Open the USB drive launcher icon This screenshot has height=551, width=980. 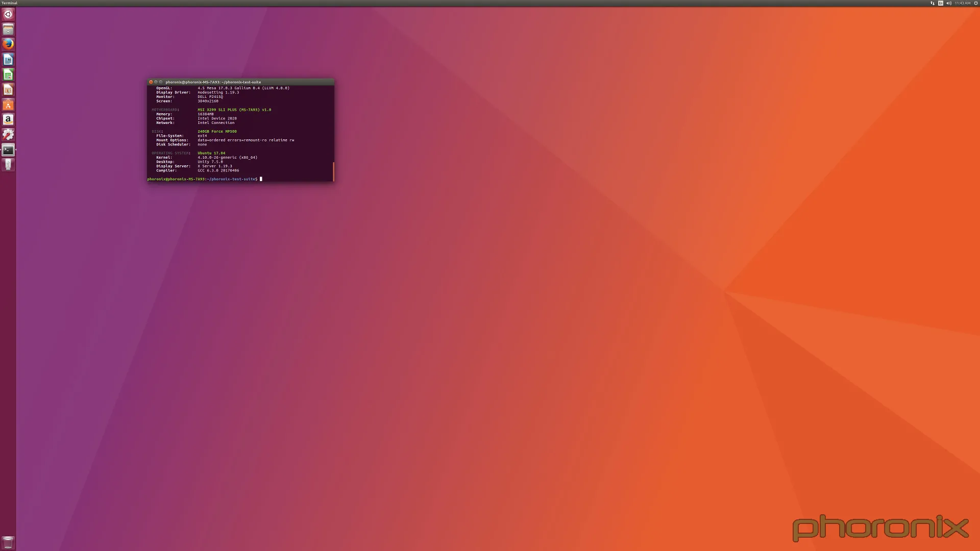[x=8, y=165]
